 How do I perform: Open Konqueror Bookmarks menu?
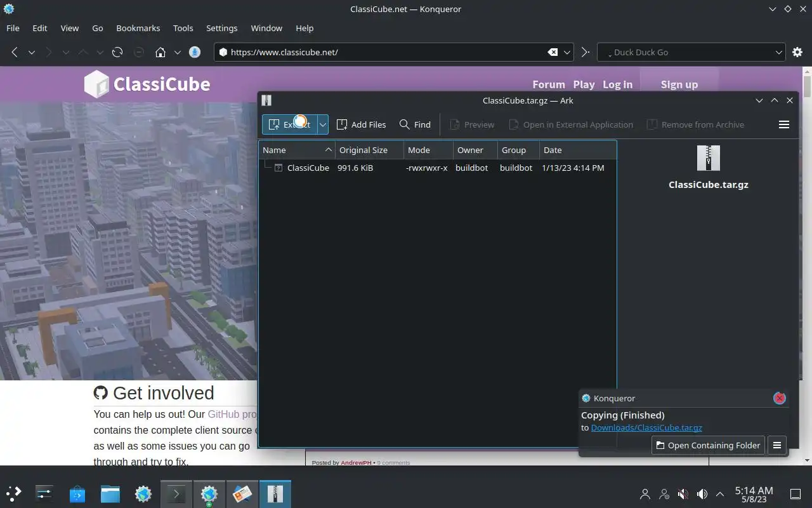[138, 28]
